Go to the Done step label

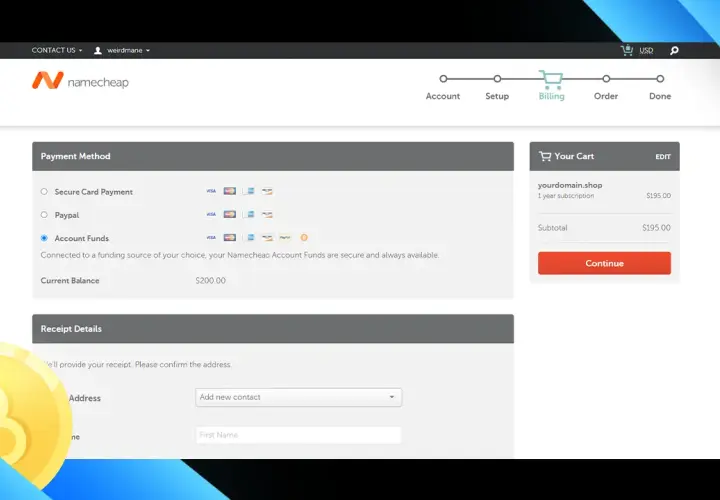click(660, 96)
